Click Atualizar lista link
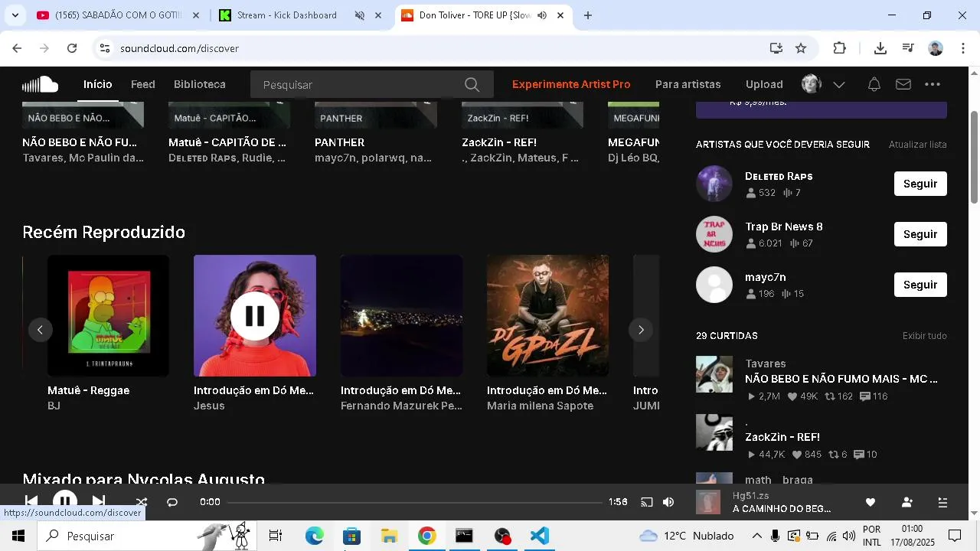The width and height of the screenshot is (980, 551). point(918,145)
